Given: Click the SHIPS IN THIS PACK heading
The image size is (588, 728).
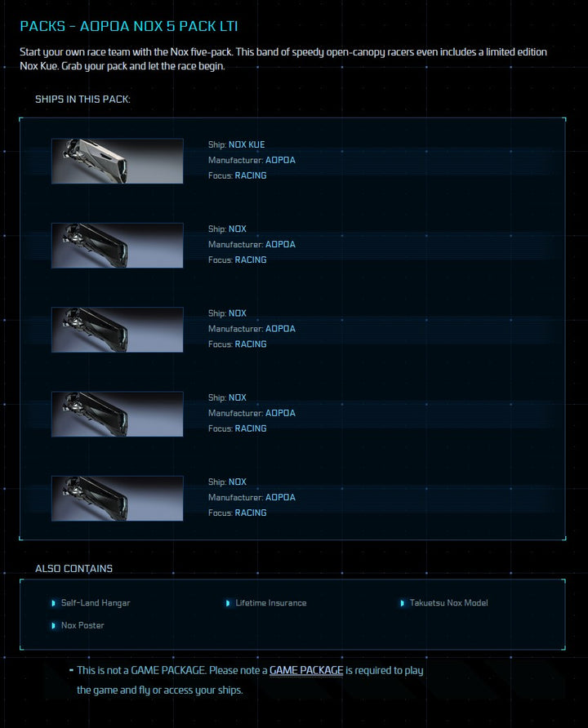Looking at the screenshot, I should [x=82, y=99].
